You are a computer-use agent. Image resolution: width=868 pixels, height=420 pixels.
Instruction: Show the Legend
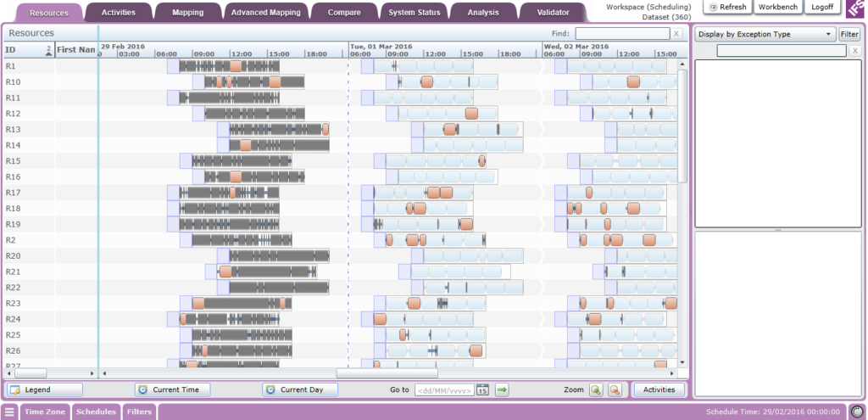click(x=45, y=390)
